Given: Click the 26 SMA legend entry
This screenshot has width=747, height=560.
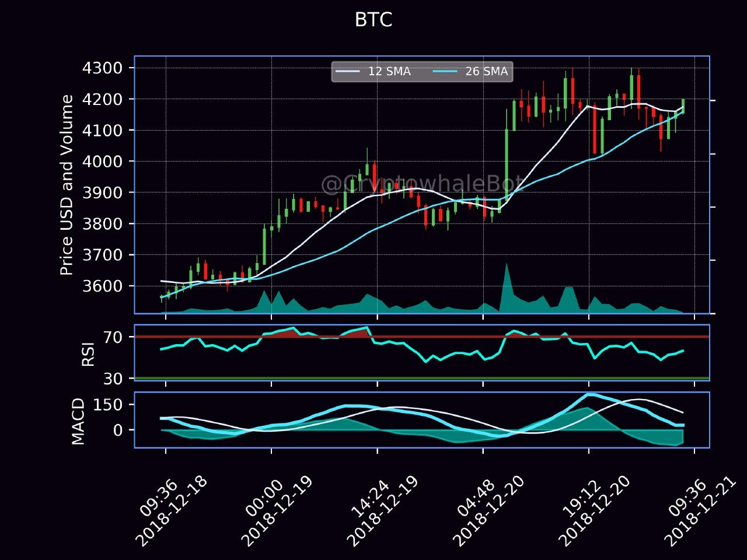Looking at the screenshot, I should [472, 72].
